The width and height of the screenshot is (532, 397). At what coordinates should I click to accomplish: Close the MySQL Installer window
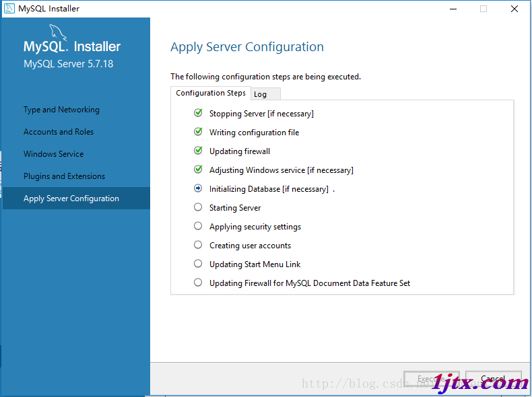click(x=514, y=9)
